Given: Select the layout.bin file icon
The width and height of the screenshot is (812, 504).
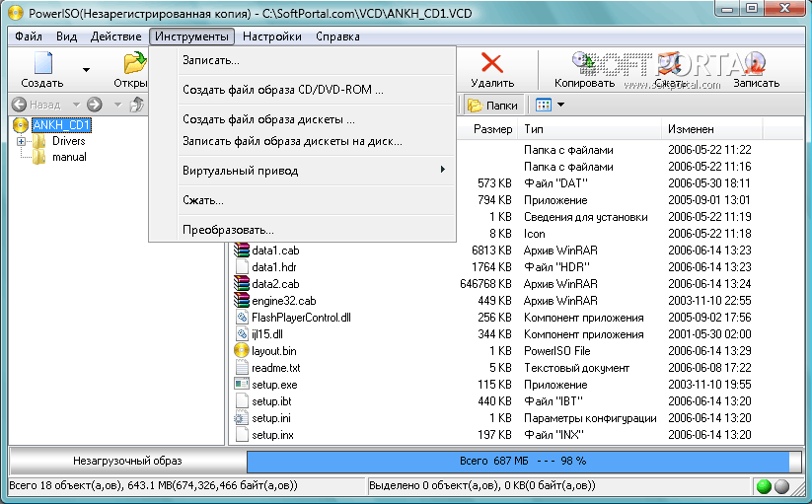Looking at the screenshot, I should pos(242,351).
